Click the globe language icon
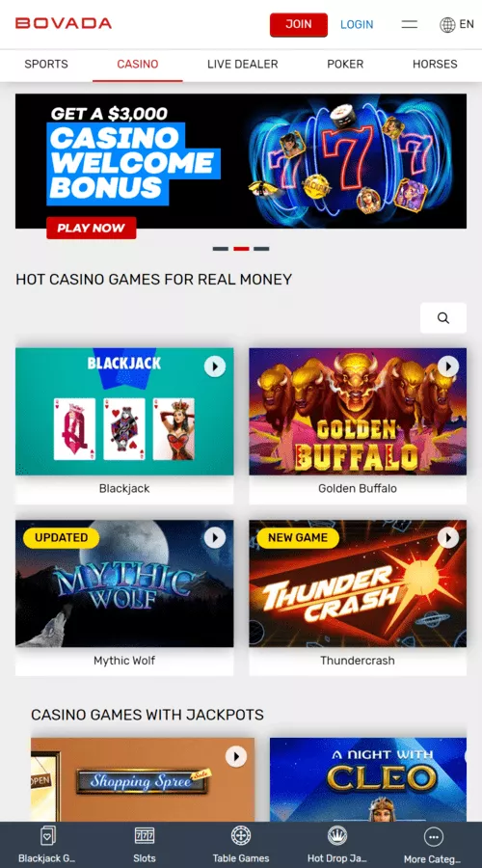 click(447, 24)
